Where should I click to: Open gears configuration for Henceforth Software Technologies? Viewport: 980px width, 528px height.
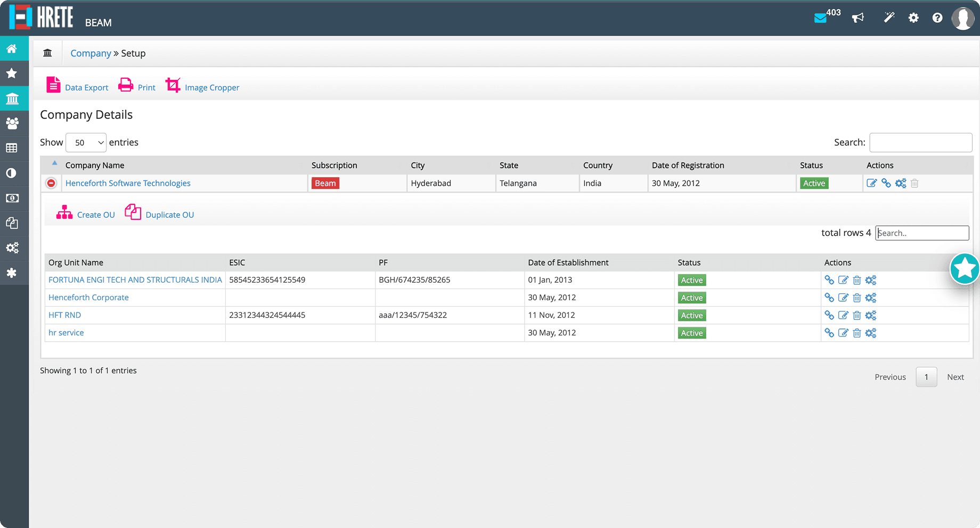[901, 183]
